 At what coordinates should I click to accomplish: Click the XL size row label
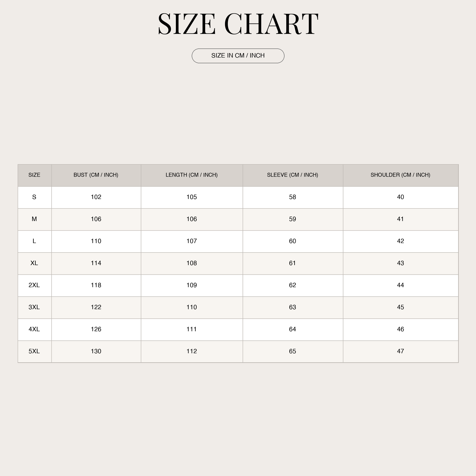point(34,263)
